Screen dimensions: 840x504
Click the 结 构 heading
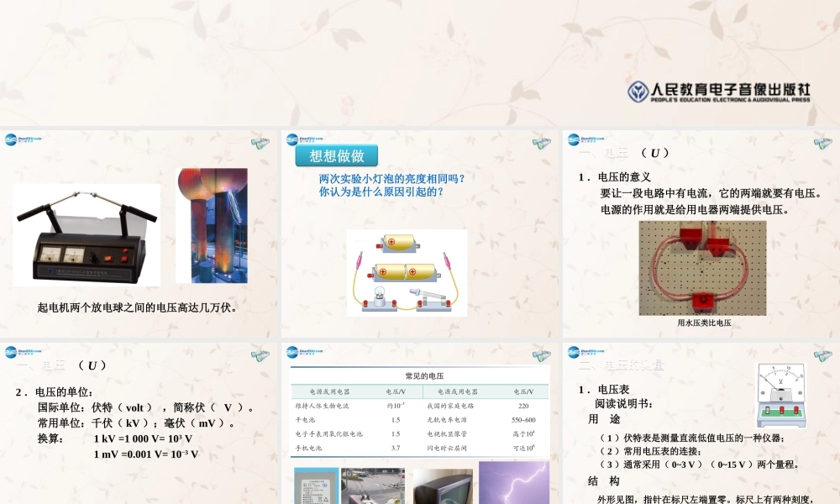pyautogui.click(x=604, y=481)
